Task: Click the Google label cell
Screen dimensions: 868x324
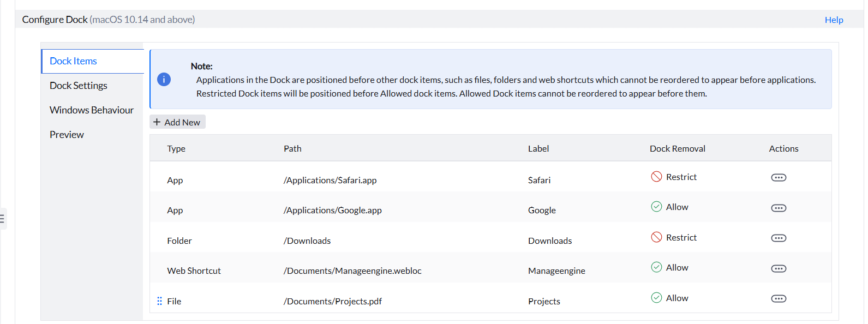Action: pyautogui.click(x=542, y=211)
